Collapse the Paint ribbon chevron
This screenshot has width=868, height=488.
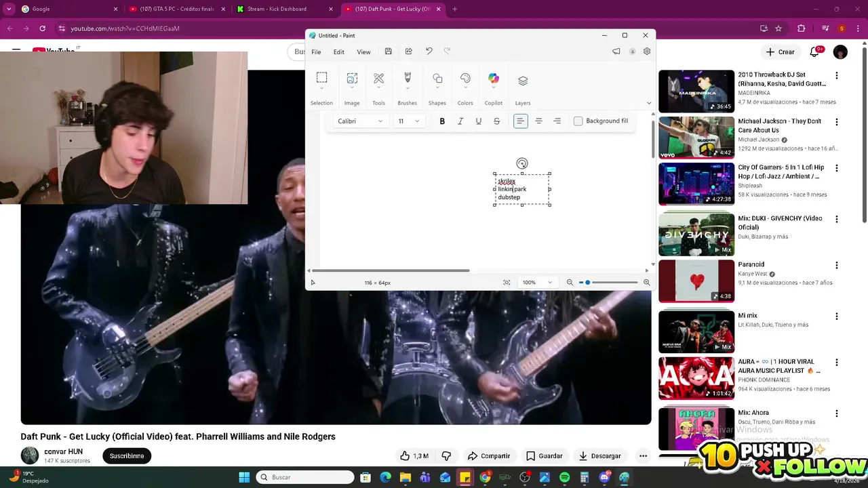pos(649,103)
